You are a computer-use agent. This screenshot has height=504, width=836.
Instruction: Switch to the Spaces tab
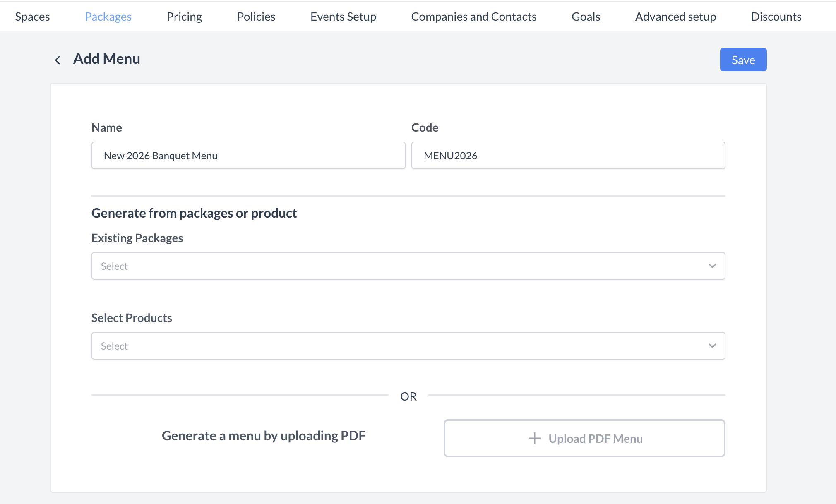pyautogui.click(x=32, y=16)
